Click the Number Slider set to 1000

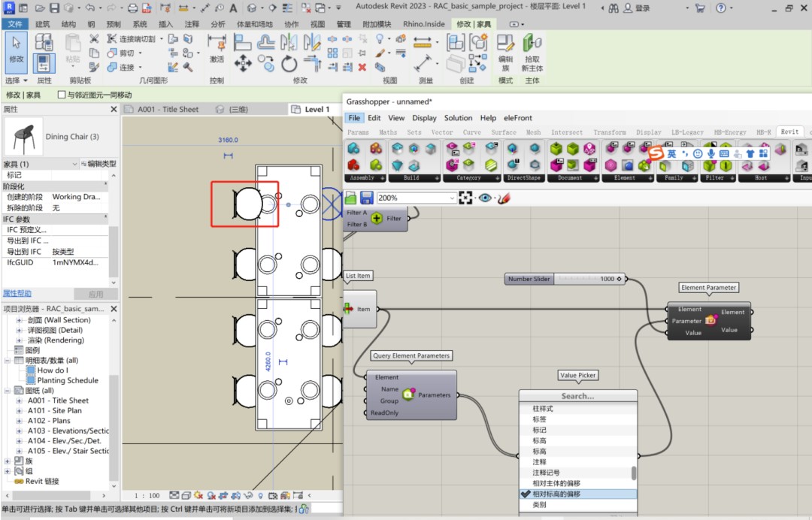(x=565, y=279)
